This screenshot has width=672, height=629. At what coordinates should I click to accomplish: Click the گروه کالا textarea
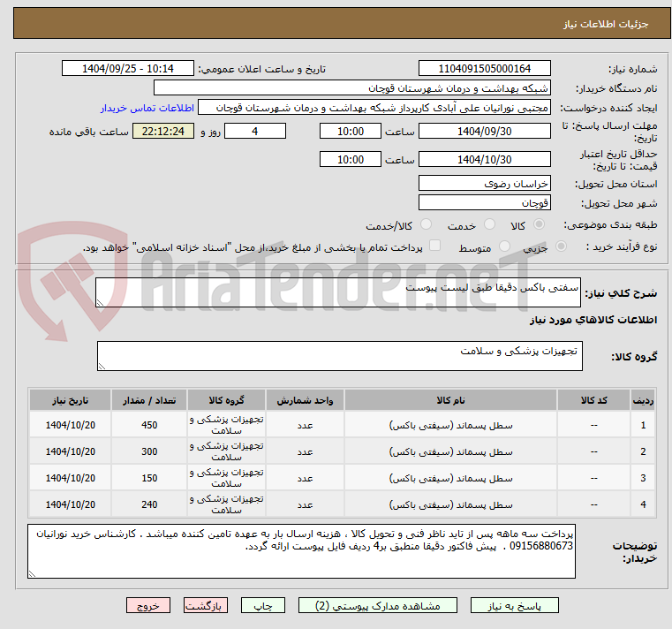[340, 356]
